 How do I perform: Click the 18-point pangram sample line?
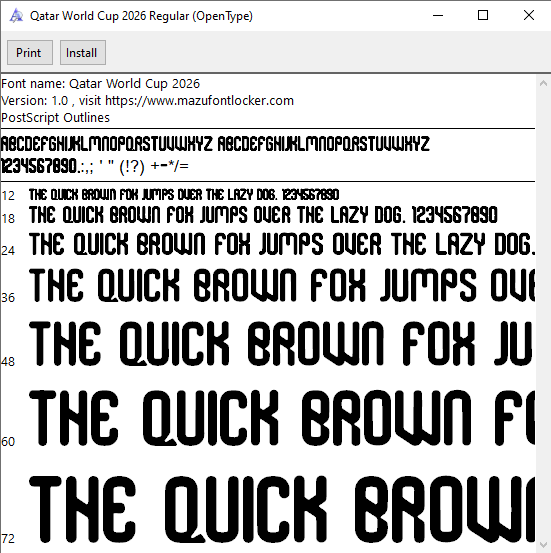[263, 215]
